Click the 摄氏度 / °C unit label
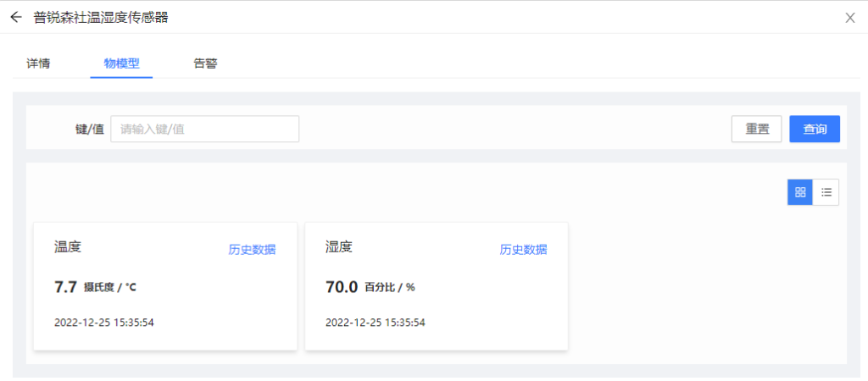Viewport: 868px width, 381px height. point(109,288)
